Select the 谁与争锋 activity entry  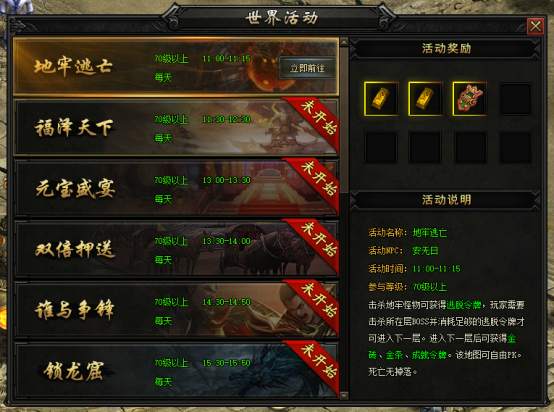(176, 310)
